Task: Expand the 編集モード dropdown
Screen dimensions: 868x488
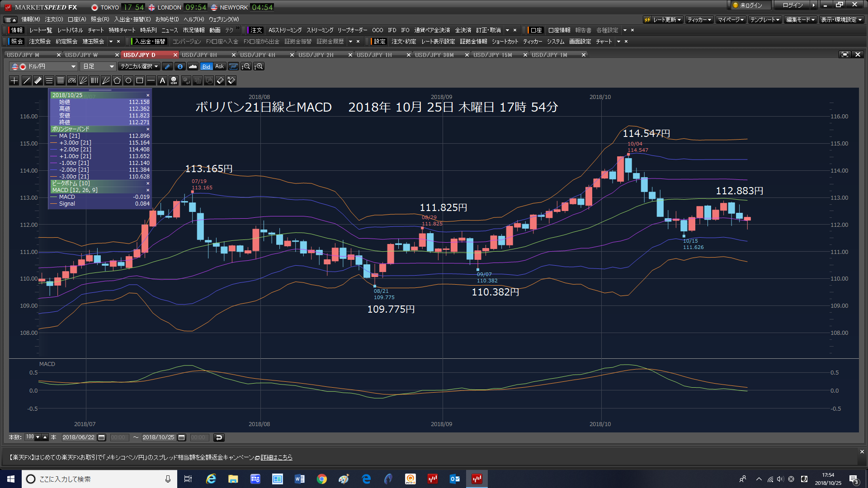Action: click(x=800, y=19)
